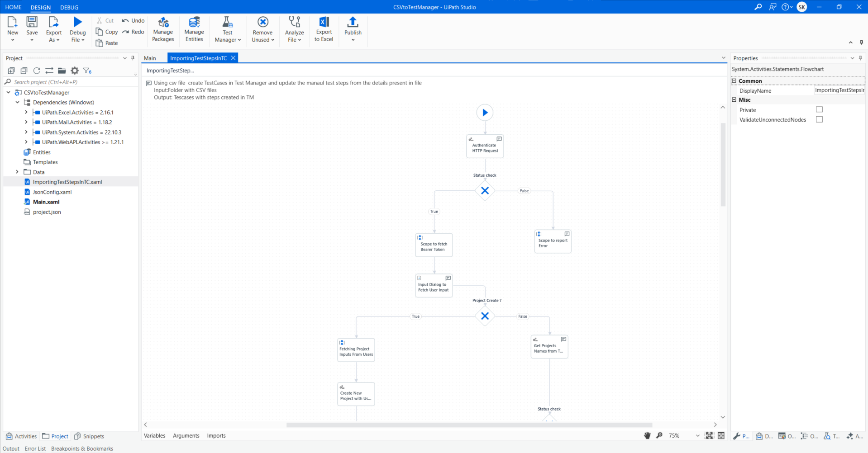Click Paste in ribbon
Screen dimensions: 868x453
click(x=107, y=43)
